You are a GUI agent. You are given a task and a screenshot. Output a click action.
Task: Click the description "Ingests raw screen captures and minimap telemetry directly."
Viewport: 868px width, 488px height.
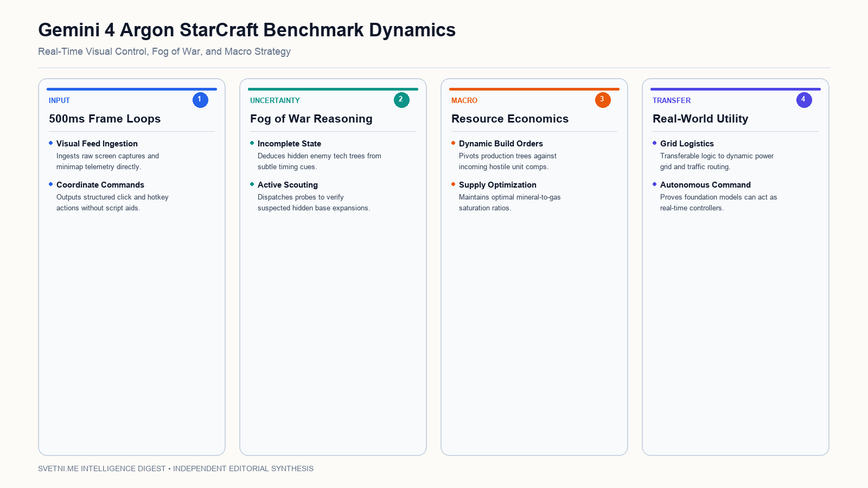click(108, 162)
